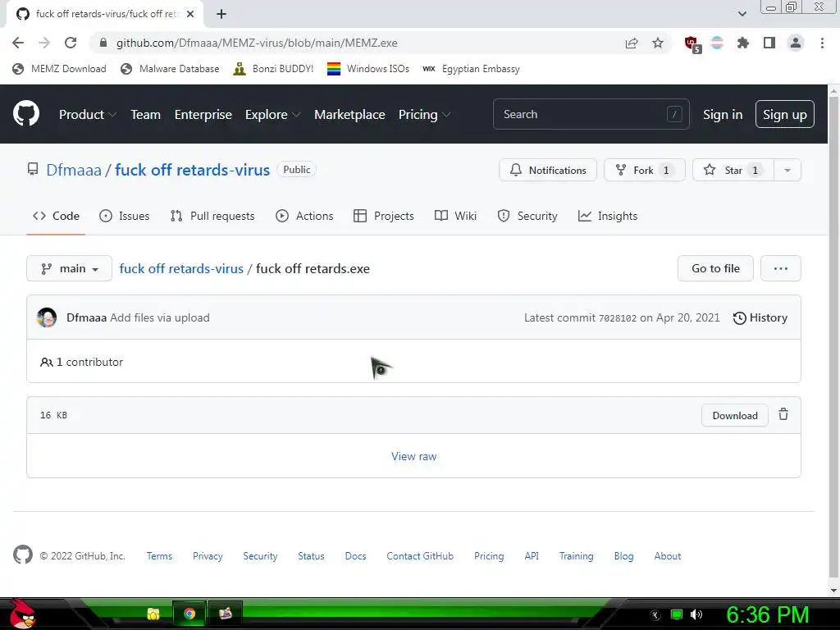Share this page via the share icon
Screen dimensions: 840x630
tap(632, 43)
